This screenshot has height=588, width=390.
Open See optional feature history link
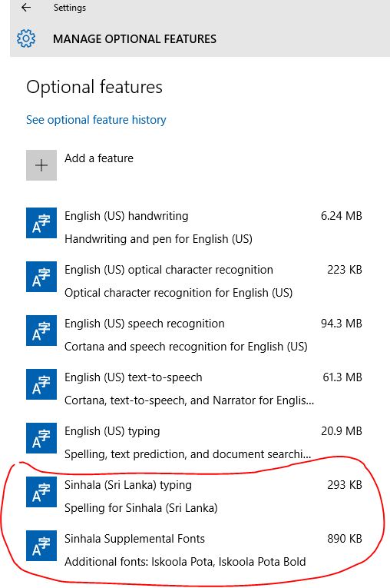click(x=96, y=120)
